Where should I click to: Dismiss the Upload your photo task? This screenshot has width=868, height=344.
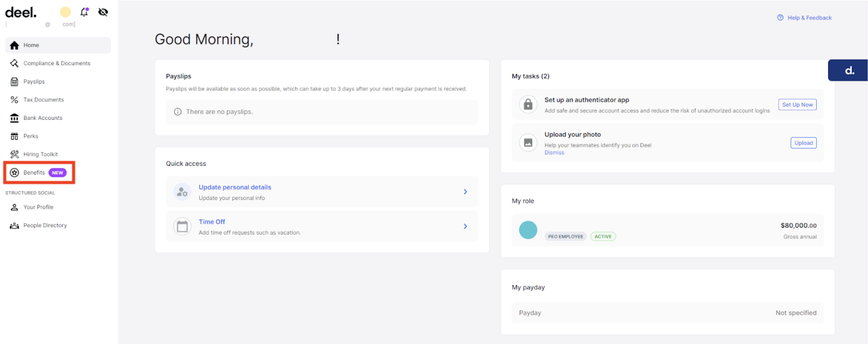(554, 152)
